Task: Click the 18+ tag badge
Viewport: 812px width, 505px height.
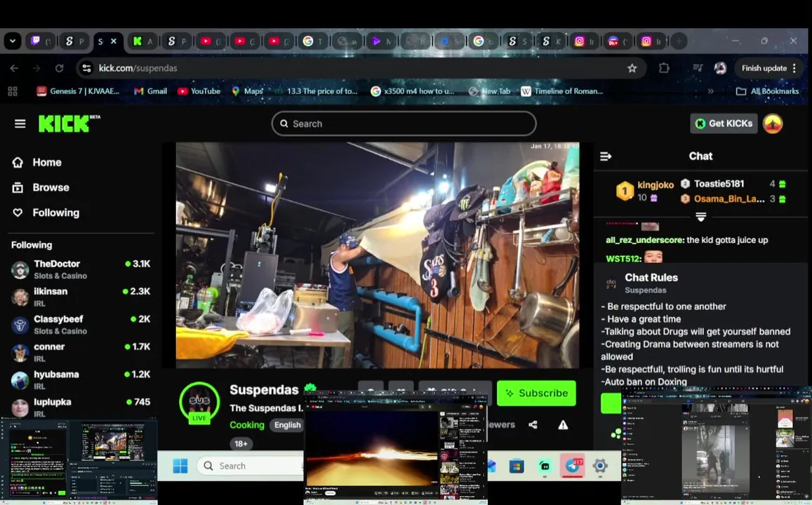Action: click(241, 443)
